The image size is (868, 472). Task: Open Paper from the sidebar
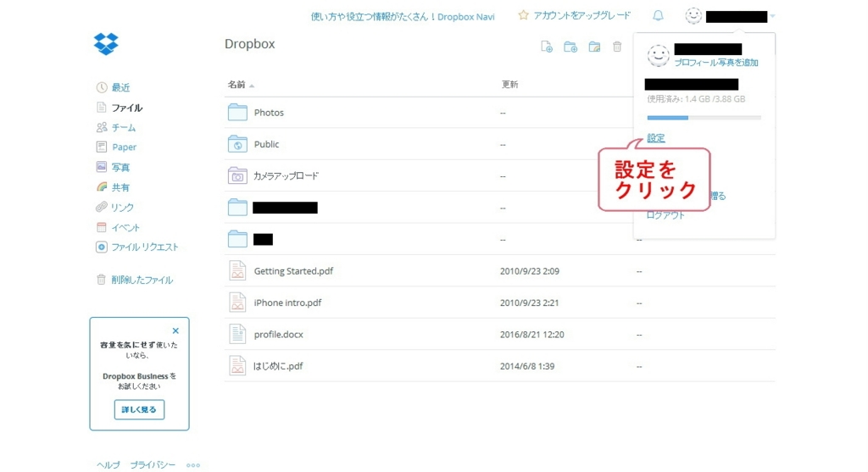coord(124,147)
